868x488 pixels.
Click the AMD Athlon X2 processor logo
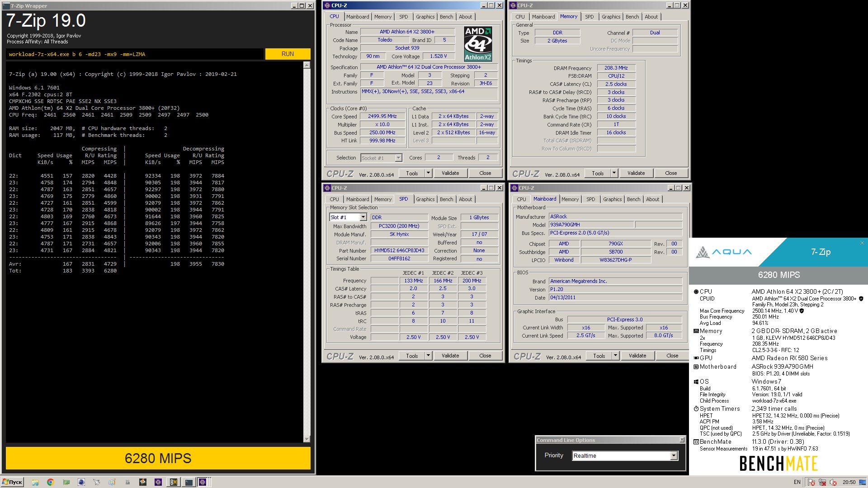(478, 44)
